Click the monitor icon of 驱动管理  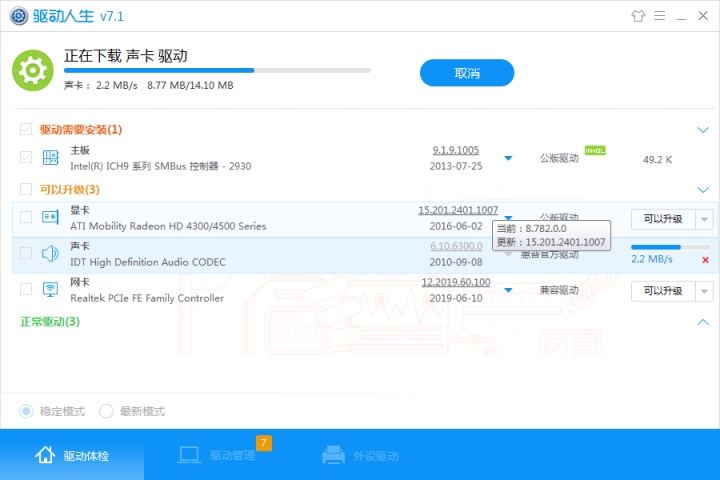[x=189, y=455]
